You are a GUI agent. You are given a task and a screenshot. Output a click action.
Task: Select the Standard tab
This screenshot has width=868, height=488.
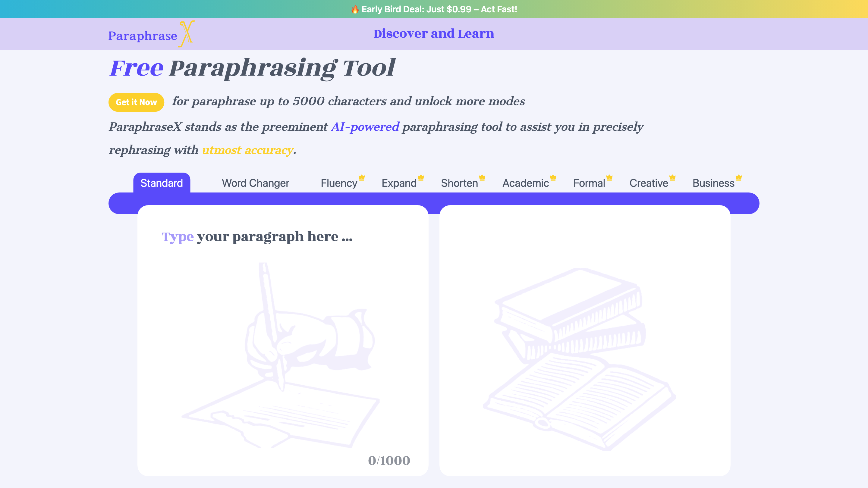point(162,183)
